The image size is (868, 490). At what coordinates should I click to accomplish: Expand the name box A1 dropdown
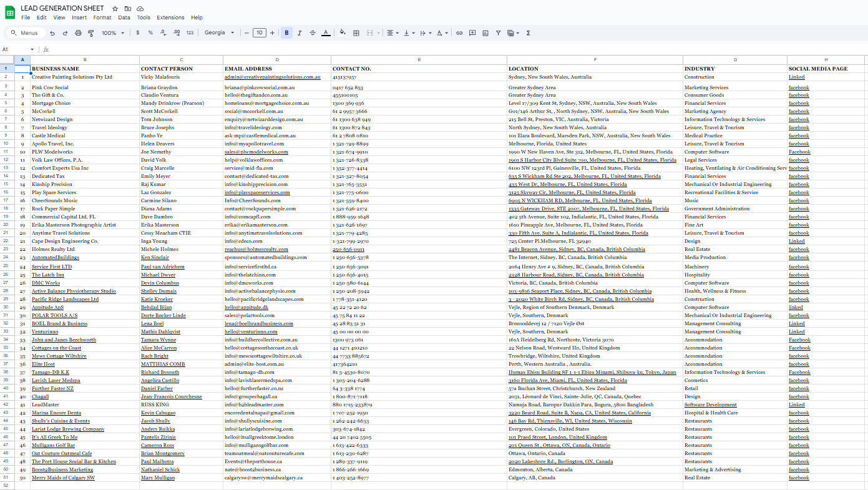coord(32,49)
